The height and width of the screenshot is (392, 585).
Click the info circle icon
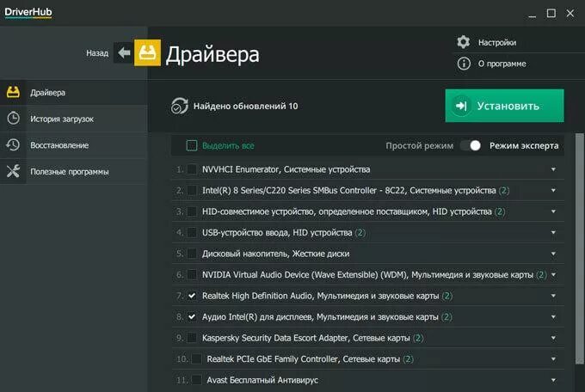pos(464,64)
